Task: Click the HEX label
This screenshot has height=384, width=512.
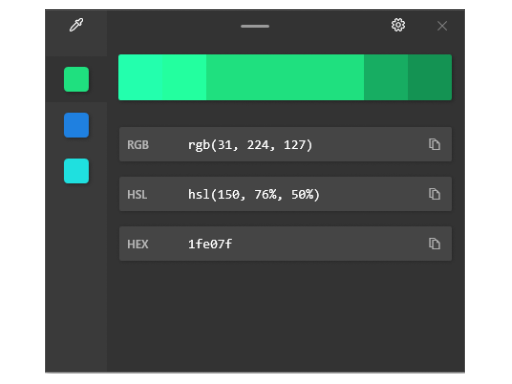Action: pos(137,244)
